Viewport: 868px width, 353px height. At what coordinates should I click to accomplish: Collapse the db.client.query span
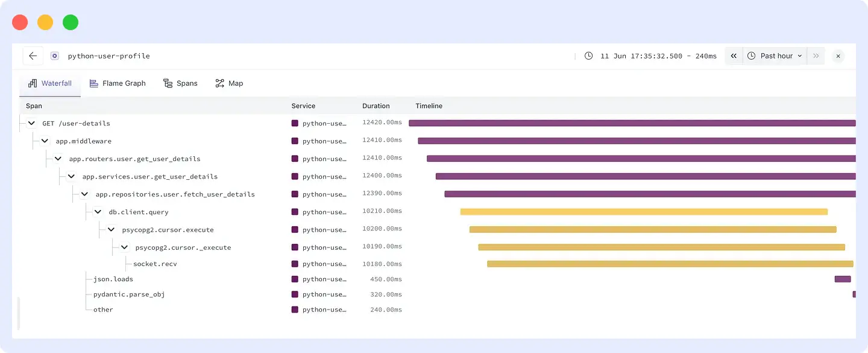point(98,212)
